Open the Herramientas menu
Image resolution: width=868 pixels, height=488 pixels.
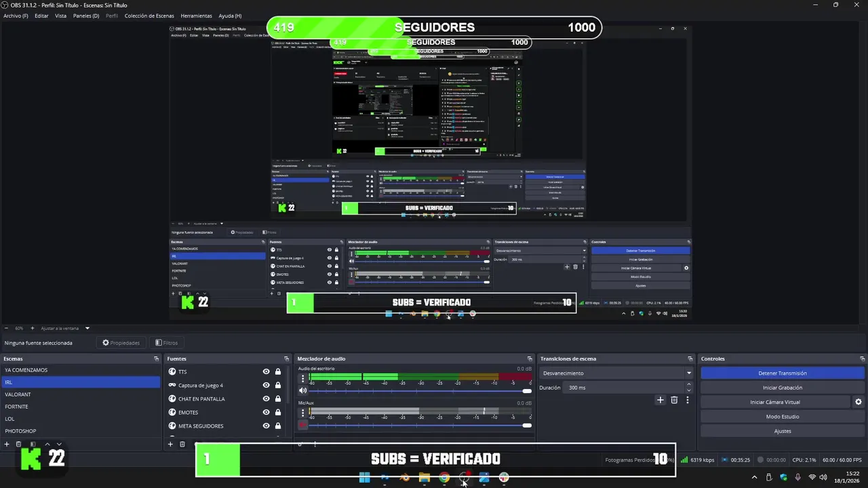coord(196,16)
